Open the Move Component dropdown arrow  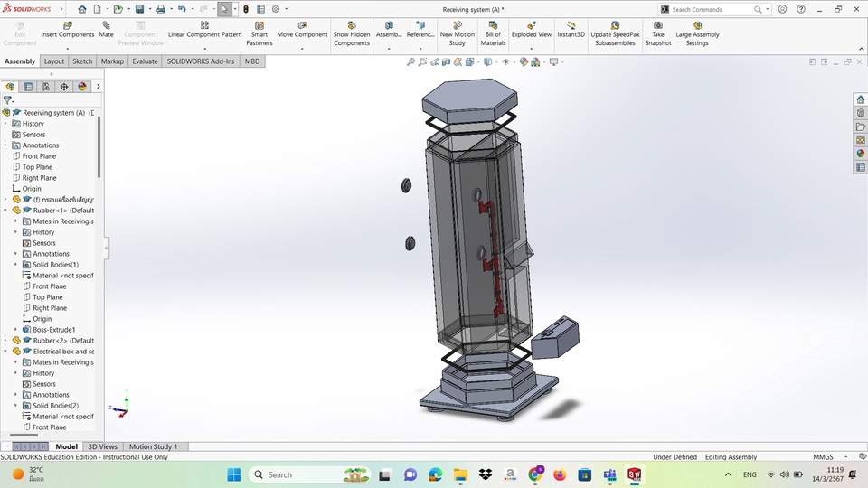tap(302, 49)
